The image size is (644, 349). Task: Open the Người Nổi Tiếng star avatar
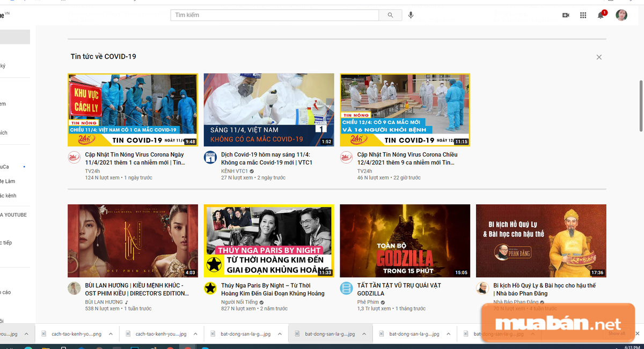[210, 288]
